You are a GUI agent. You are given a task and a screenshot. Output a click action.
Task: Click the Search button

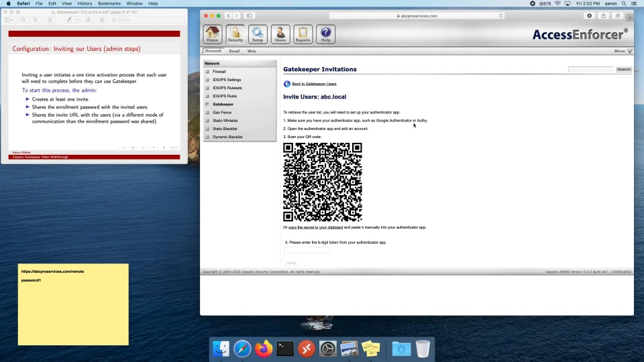pyautogui.click(x=623, y=69)
